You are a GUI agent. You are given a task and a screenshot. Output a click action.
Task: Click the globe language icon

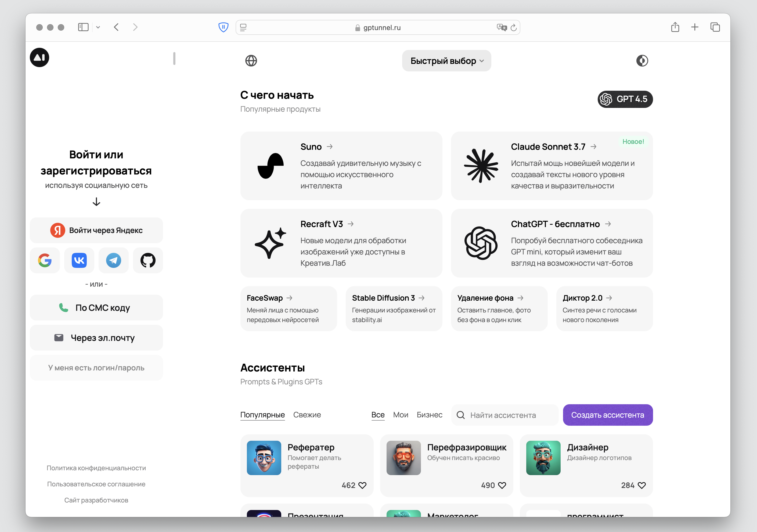click(x=251, y=61)
